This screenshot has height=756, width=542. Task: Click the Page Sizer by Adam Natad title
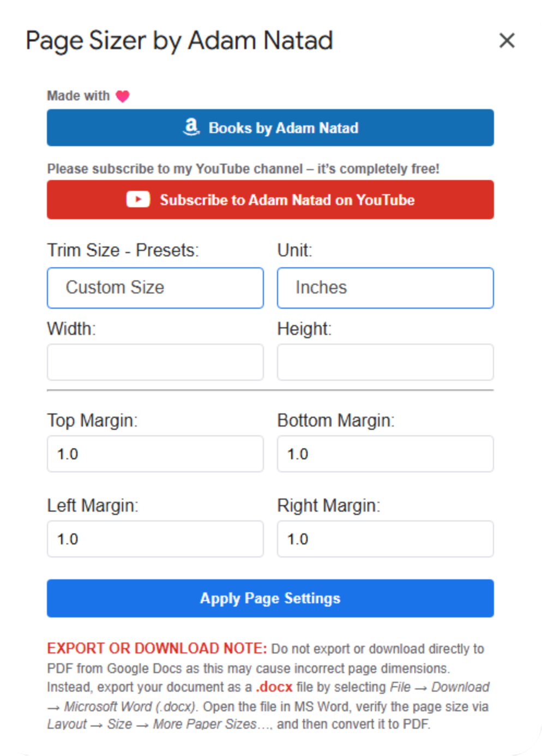tap(179, 41)
